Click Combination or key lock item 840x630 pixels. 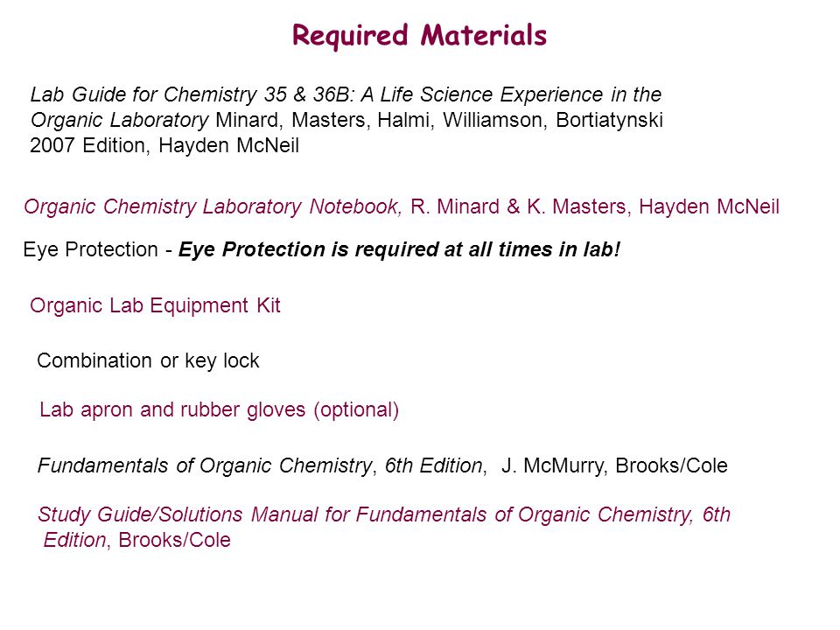pyautogui.click(x=148, y=361)
